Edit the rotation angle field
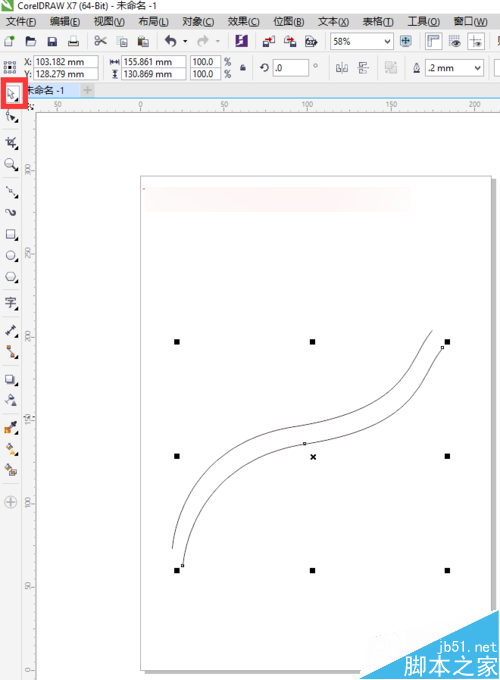500x680 pixels. click(x=291, y=68)
